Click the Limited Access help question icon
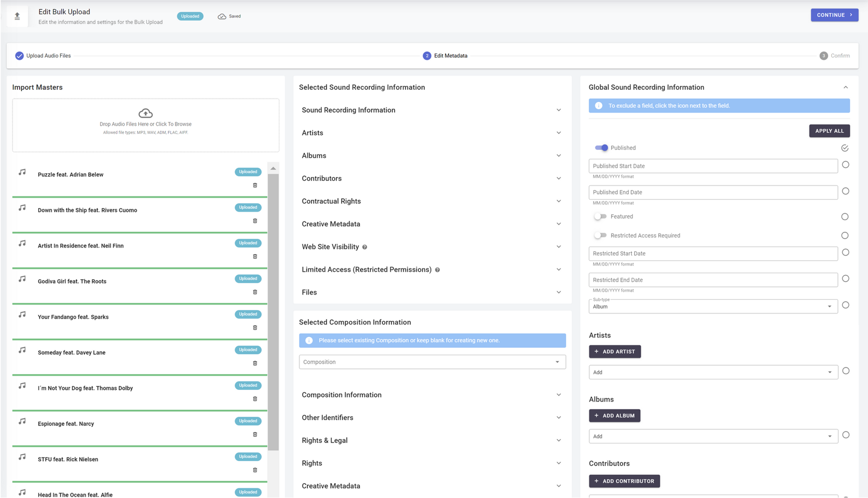Viewport: 868px width, 498px height. pos(437,270)
